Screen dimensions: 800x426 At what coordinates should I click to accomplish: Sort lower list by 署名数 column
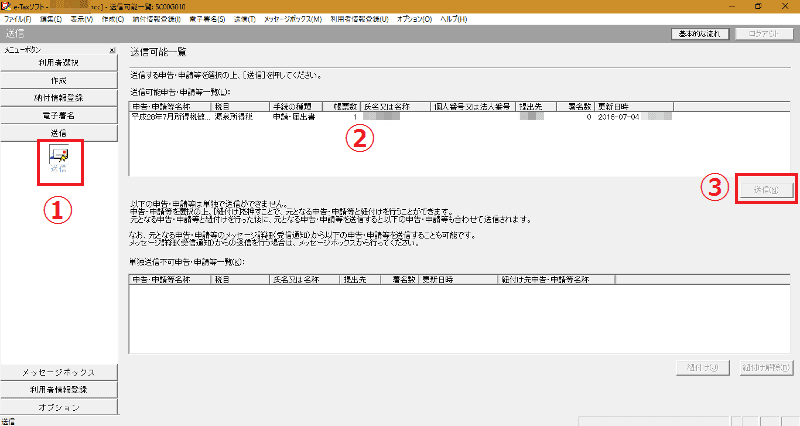pos(399,280)
